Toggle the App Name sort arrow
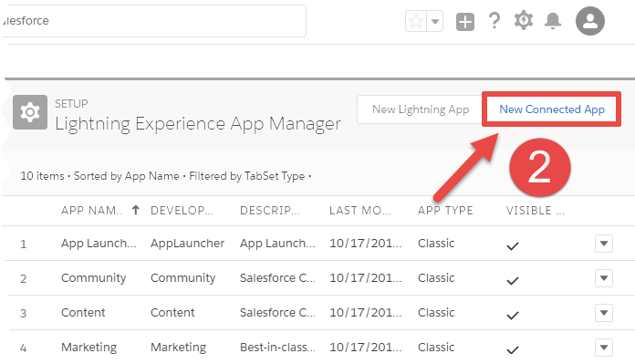The image size is (635, 364). click(136, 210)
